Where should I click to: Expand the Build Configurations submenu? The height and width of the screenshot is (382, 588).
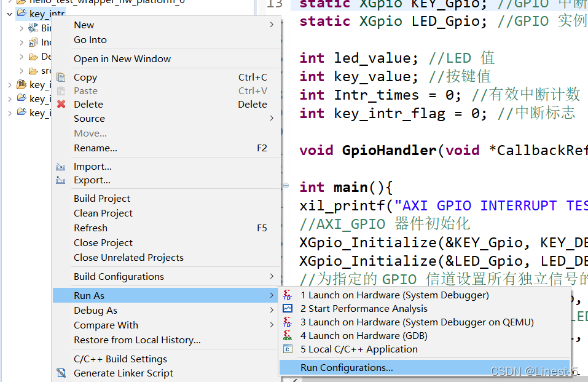click(x=167, y=276)
